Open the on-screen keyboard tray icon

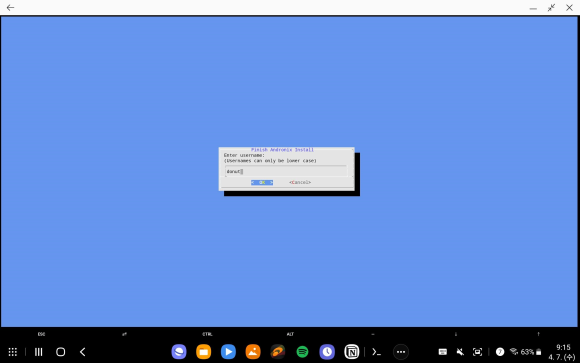pyautogui.click(x=443, y=352)
